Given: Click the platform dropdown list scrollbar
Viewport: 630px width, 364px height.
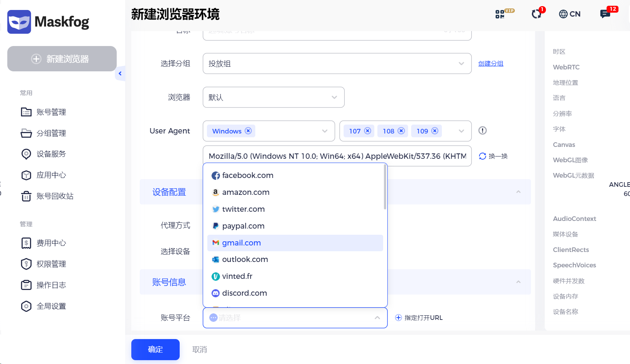Looking at the screenshot, I should [385, 187].
